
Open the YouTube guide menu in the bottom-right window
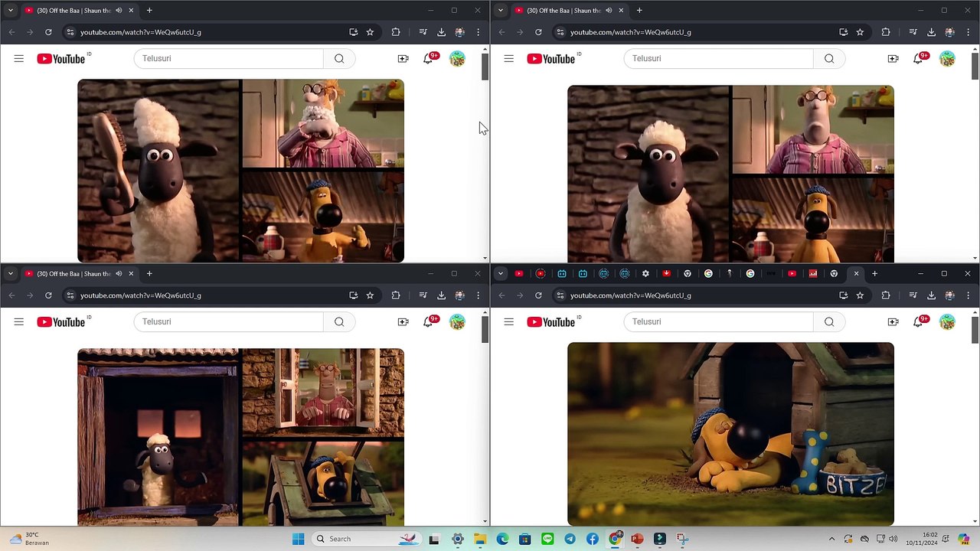(x=509, y=322)
